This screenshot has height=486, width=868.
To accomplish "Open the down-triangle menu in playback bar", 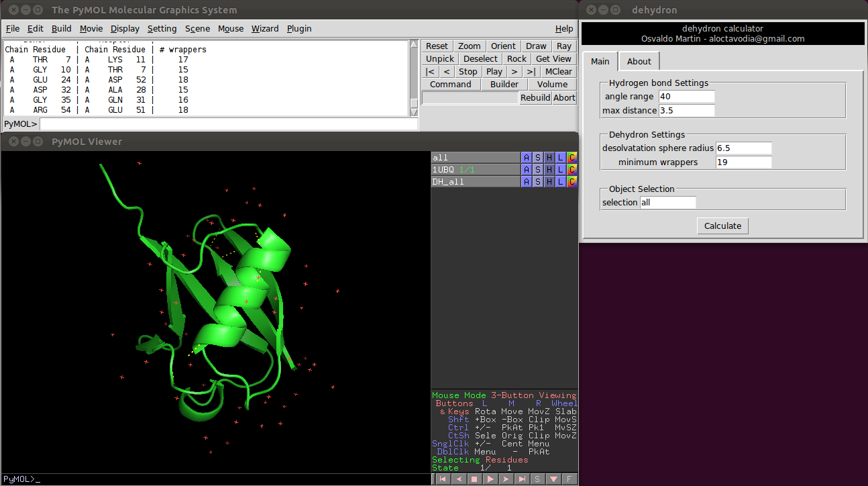I will (x=553, y=479).
